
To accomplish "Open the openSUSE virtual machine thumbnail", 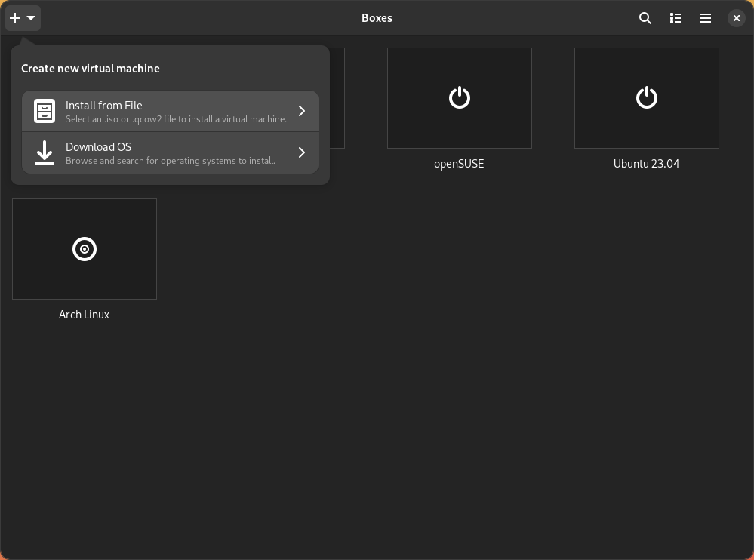I will [x=459, y=98].
